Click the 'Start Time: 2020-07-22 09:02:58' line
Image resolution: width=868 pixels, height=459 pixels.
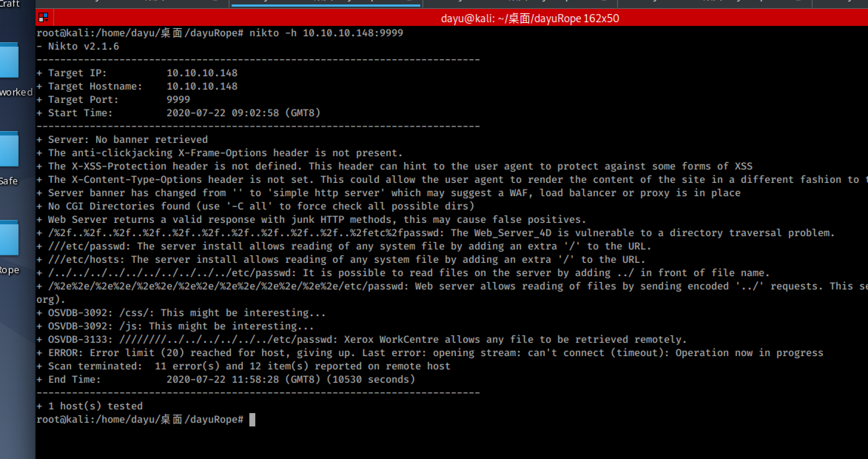pyautogui.click(x=178, y=113)
